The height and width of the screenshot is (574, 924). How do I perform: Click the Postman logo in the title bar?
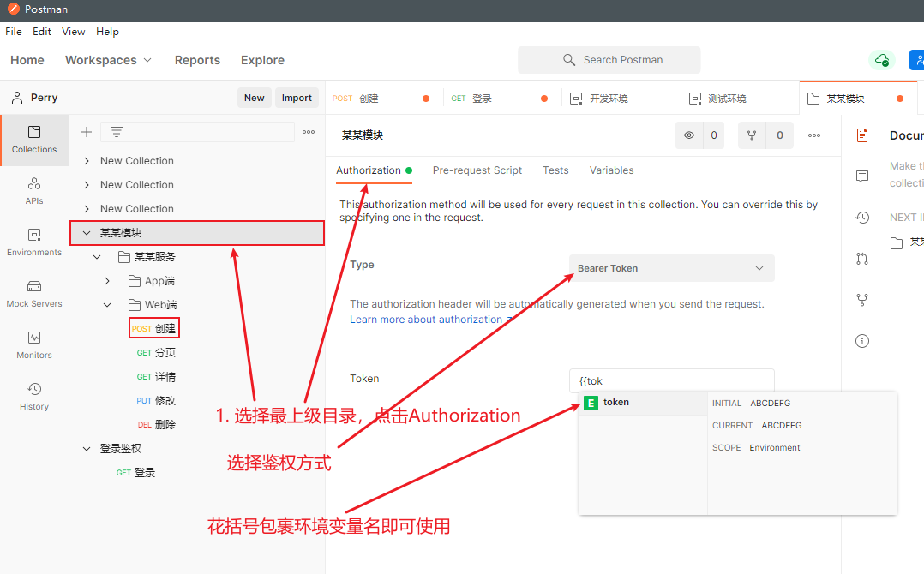click(x=13, y=9)
